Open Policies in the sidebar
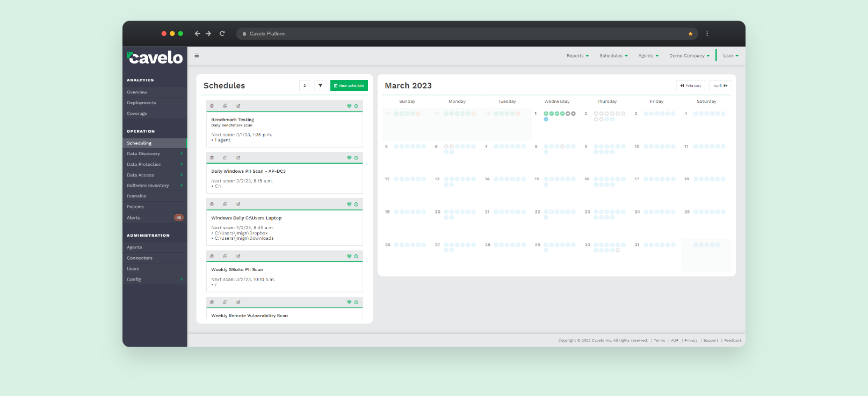The width and height of the screenshot is (868, 396). click(155, 207)
